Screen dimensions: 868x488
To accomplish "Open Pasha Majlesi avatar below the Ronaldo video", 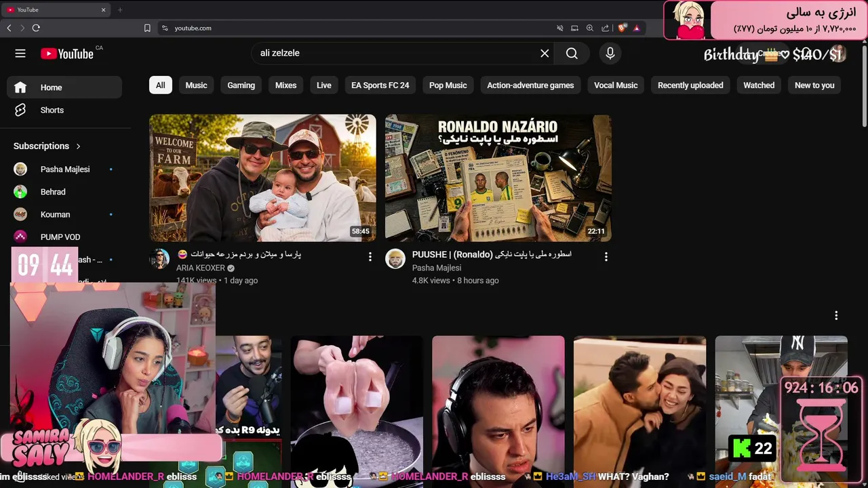I will click(x=395, y=259).
